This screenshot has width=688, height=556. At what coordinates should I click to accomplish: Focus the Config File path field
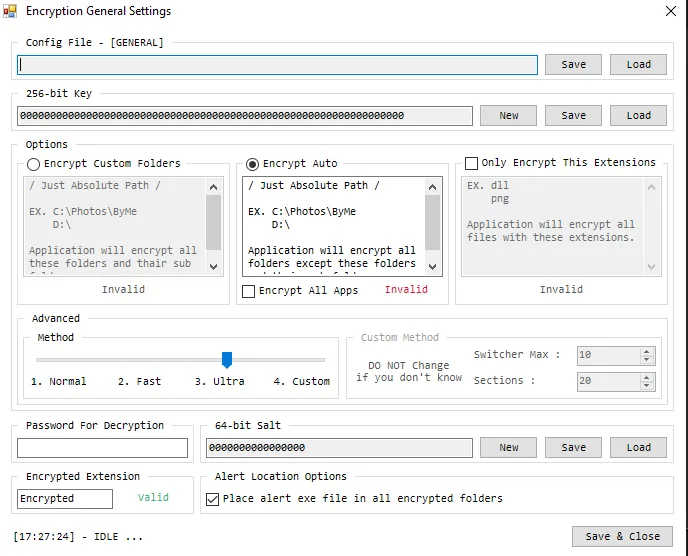point(277,65)
